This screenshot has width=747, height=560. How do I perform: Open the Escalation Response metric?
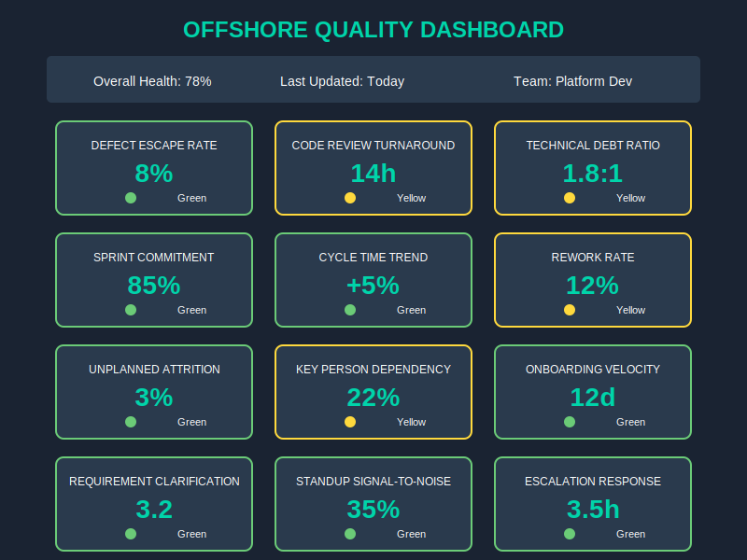pos(593,504)
